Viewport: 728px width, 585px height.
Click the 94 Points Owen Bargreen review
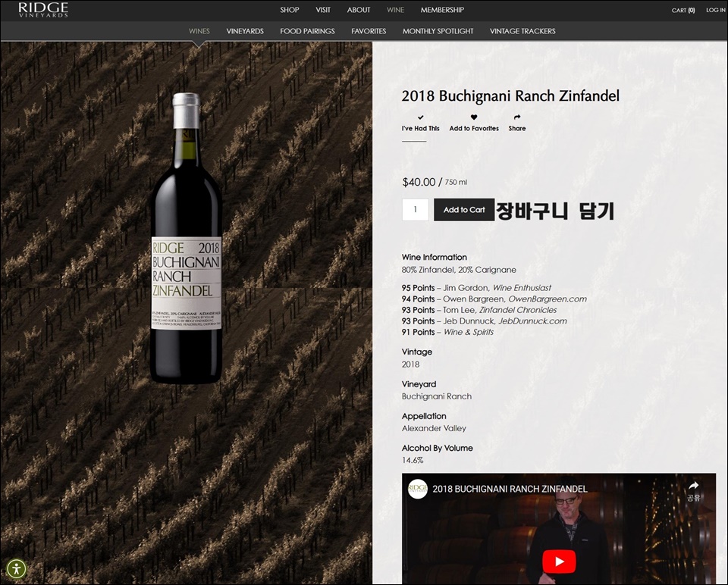494,299
